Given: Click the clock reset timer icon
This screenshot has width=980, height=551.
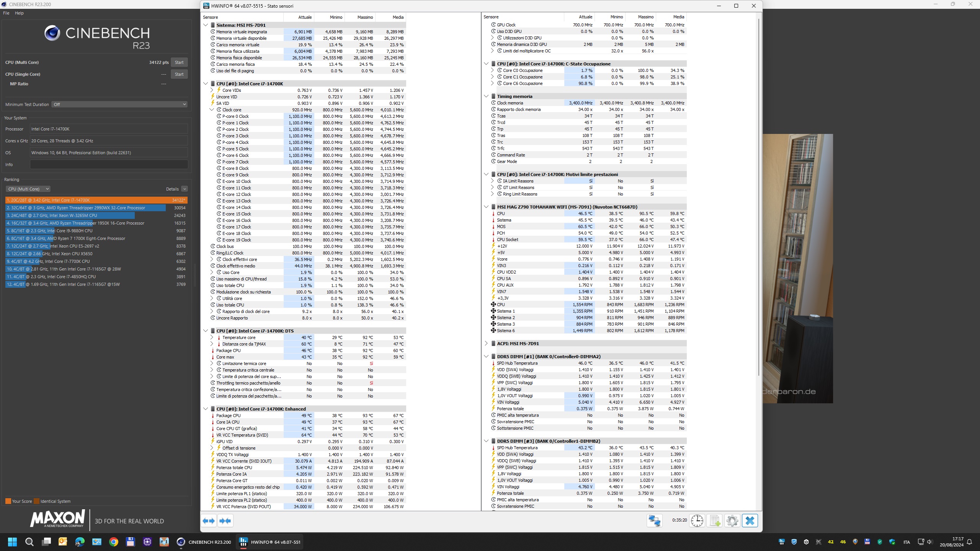Looking at the screenshot, I should pos(697,521).
